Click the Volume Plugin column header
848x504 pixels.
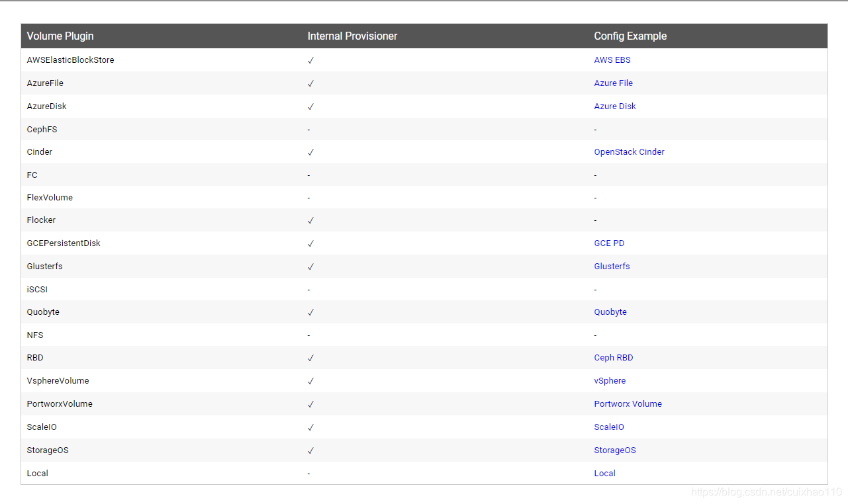click(x=60, y=36)
